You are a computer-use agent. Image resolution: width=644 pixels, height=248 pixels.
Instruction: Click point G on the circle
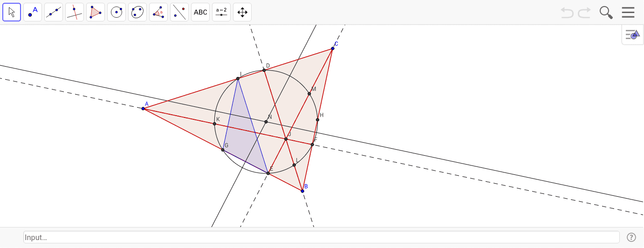[223, 150]
